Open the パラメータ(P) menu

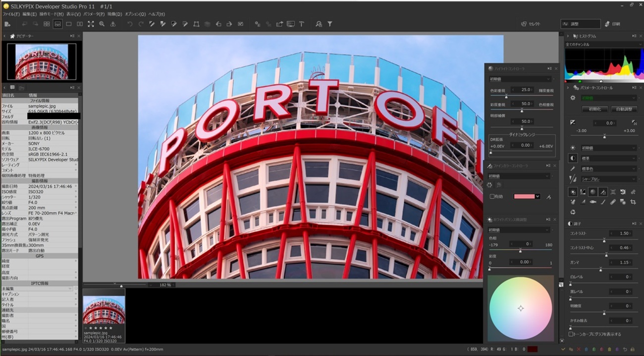point(94,14)
